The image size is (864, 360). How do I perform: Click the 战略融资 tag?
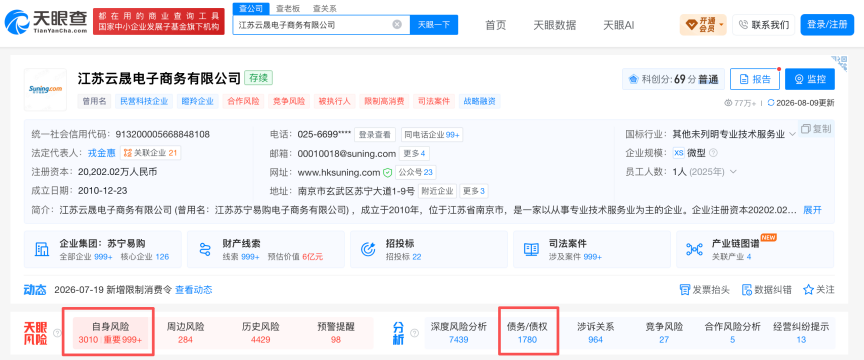tap(479, 101)
